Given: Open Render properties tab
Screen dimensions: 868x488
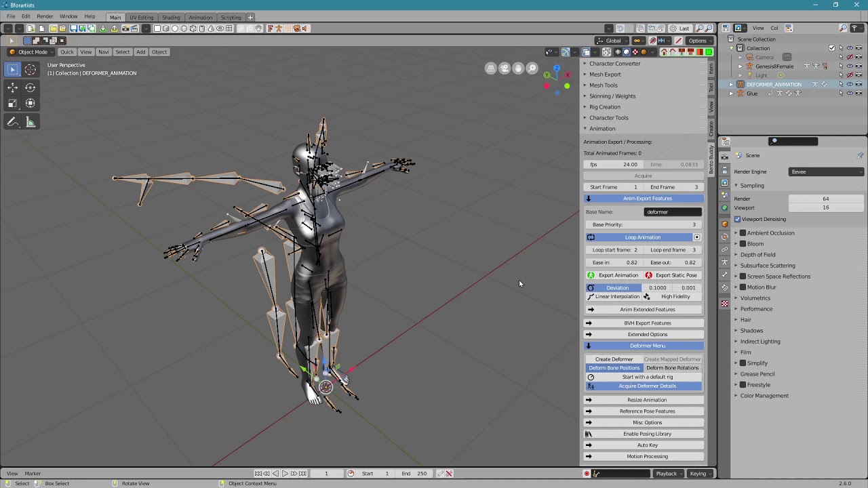Looking at the screenshot, I should [x=724, y=157].
